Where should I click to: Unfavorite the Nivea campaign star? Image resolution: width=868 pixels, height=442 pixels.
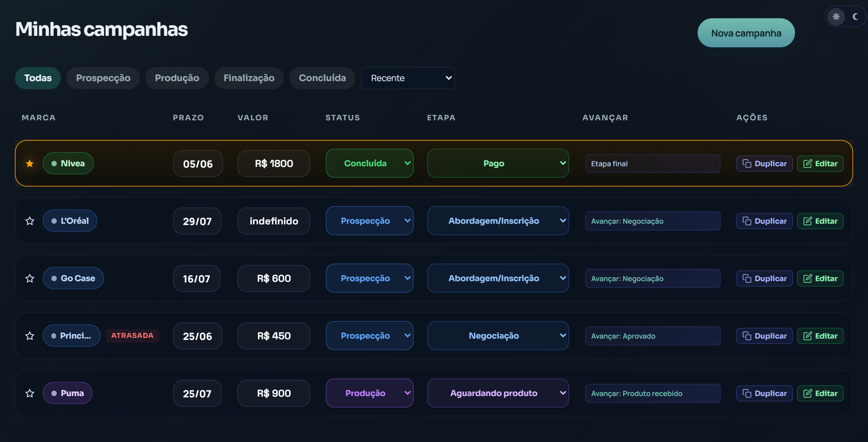(x=30, y=164)
